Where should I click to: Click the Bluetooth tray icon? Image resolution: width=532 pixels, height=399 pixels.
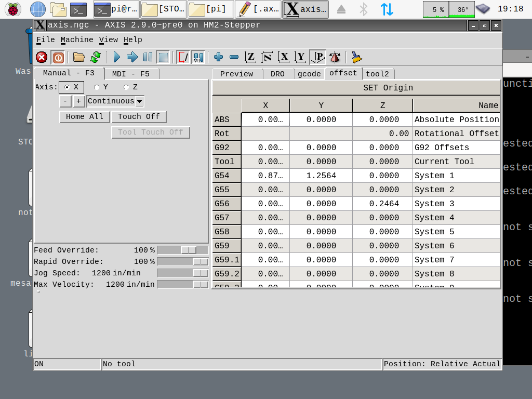pos(364,9)
